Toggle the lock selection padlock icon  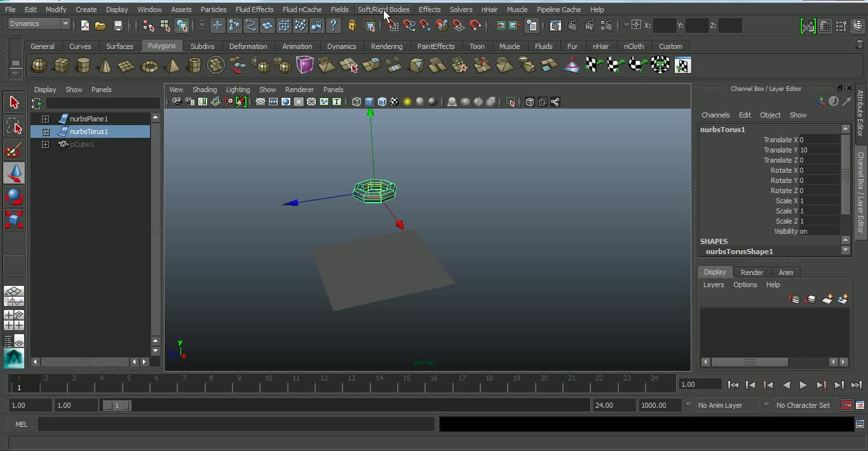point(351,25)
